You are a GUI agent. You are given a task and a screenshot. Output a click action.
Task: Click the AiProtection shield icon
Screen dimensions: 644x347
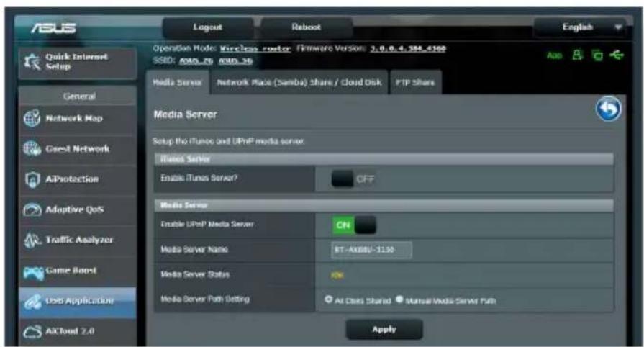(x=32, y=179)
